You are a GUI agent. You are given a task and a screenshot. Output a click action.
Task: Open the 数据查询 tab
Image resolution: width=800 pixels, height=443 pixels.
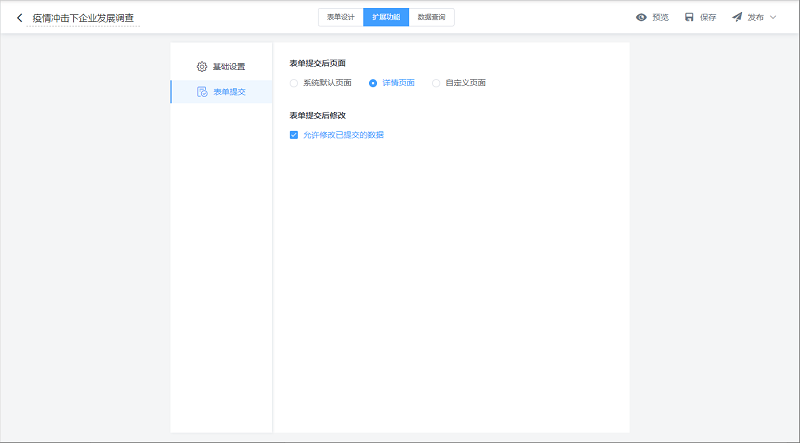tap(432, 17)
